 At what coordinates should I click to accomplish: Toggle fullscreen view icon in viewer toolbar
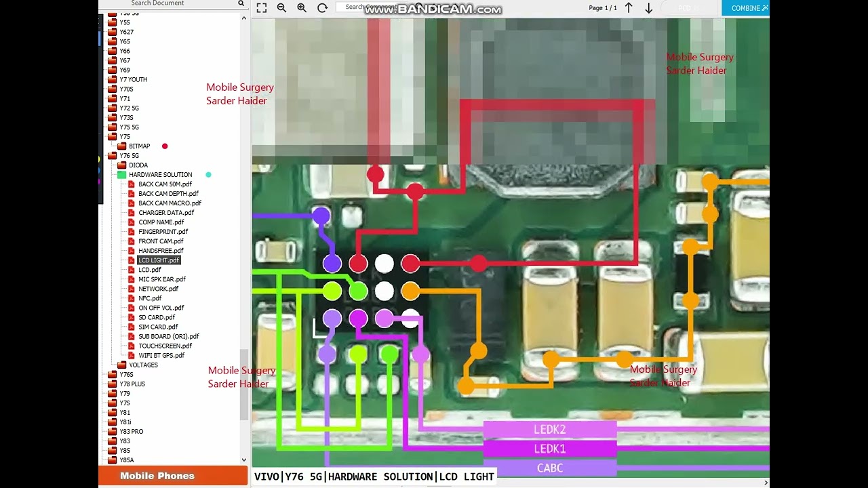(261, 8)
